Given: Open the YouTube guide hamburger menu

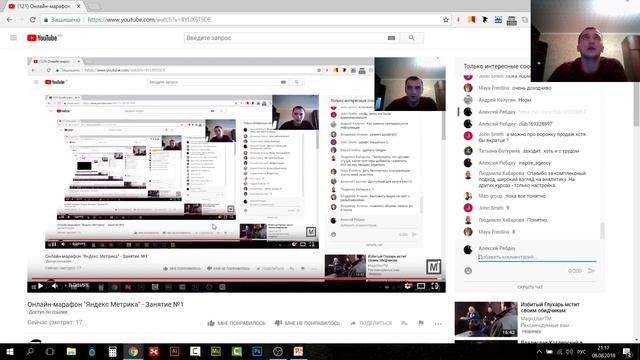Looking at the screenshot, I should pos(13,38).
